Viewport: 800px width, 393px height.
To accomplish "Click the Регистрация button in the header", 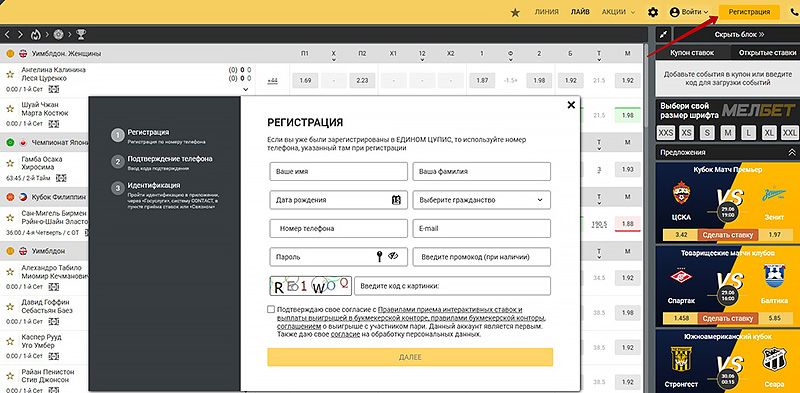I will point(749,12).
